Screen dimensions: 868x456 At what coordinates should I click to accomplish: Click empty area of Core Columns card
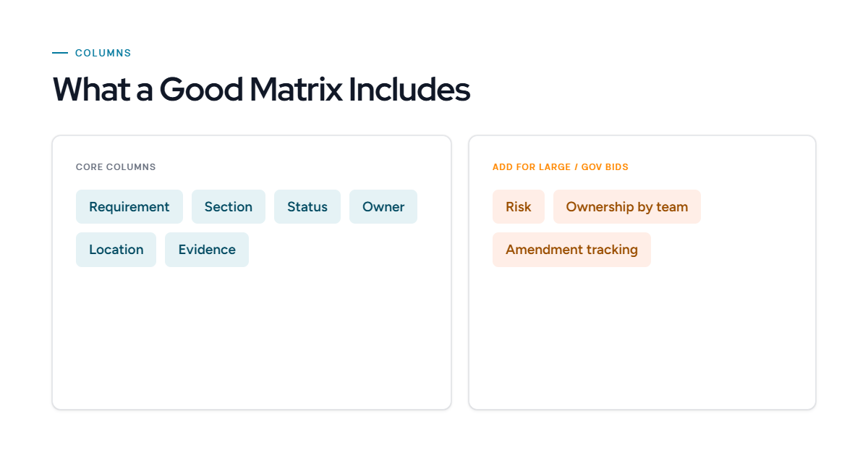(252, 340)
